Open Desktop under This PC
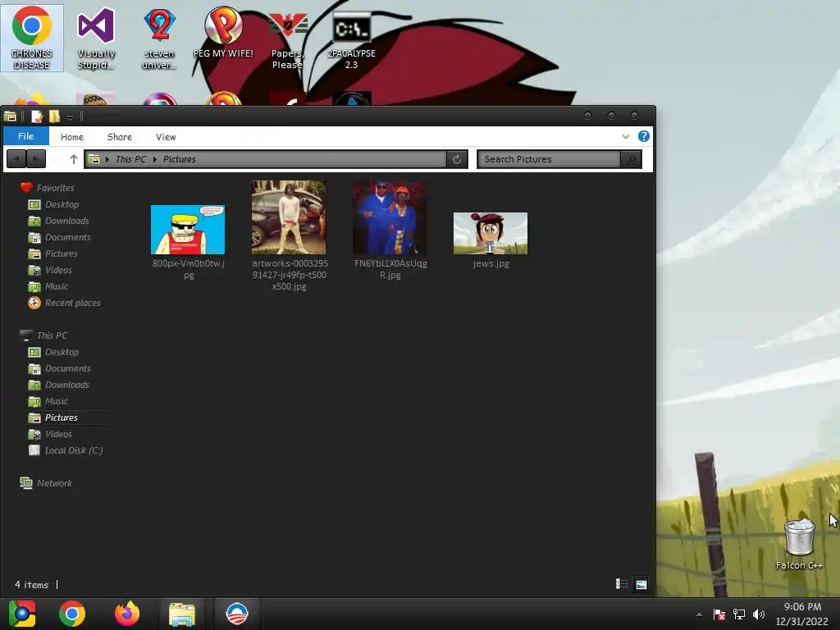 coord(62,352)
